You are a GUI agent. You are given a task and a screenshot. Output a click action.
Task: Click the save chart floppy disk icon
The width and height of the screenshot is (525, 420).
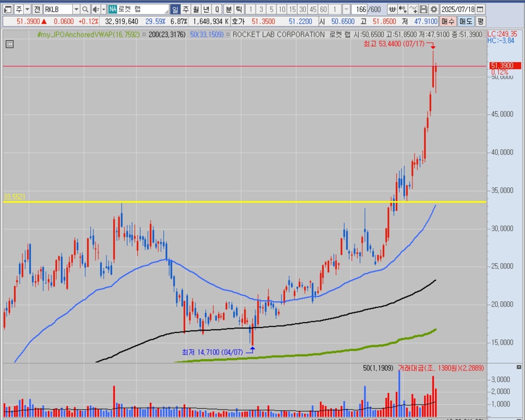(x=424, y=9)
